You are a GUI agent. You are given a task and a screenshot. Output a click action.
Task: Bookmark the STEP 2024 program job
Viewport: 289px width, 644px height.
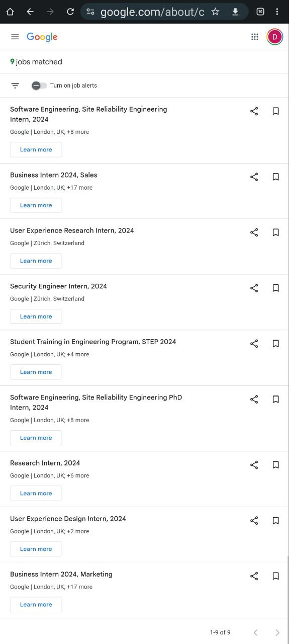(x=276, y=344)
